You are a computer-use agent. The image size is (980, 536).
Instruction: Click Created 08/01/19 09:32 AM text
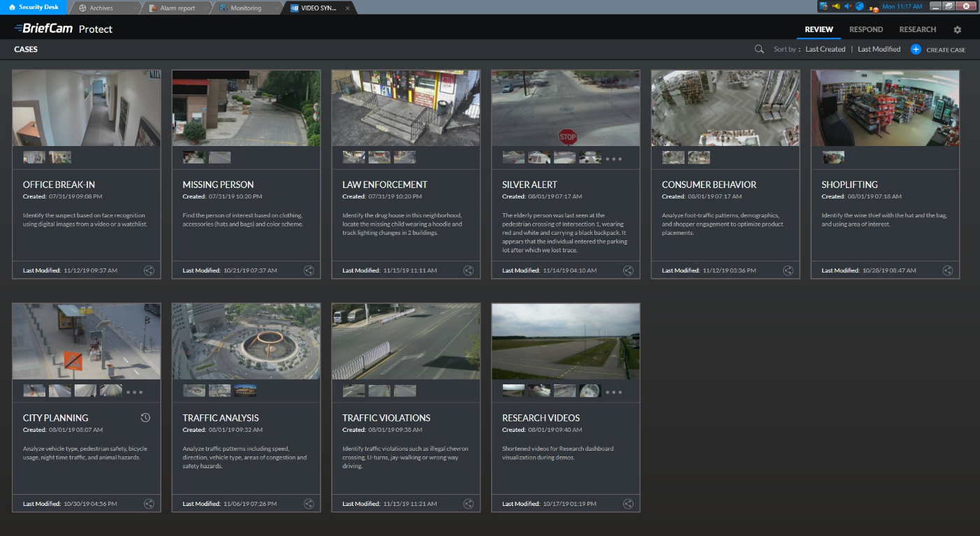(x=223, y=430)
